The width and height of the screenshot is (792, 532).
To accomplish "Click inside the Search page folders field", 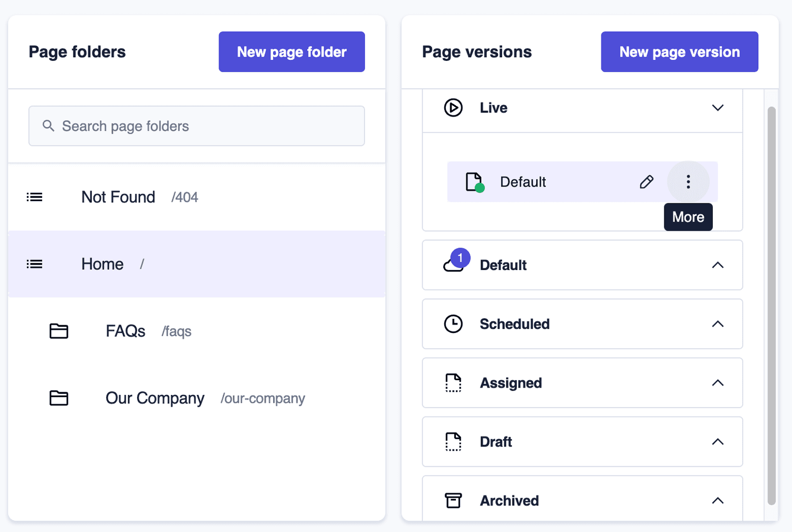I will click(196, 126).
